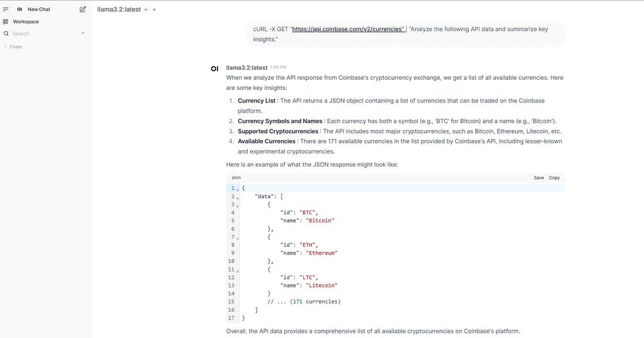644x338 pixels.
Task: Click New Chat in sidebar
Action: pos(39,9)
